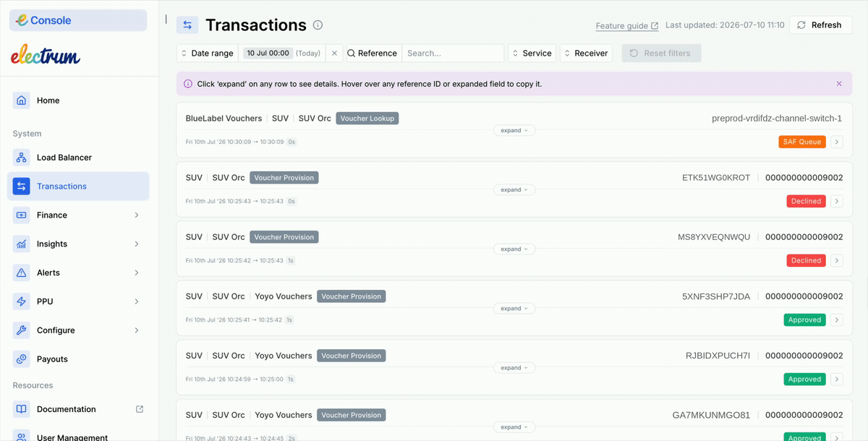Open the Service filter dropdown
This screenshot has width=868, height=441.
click(532, 53)
